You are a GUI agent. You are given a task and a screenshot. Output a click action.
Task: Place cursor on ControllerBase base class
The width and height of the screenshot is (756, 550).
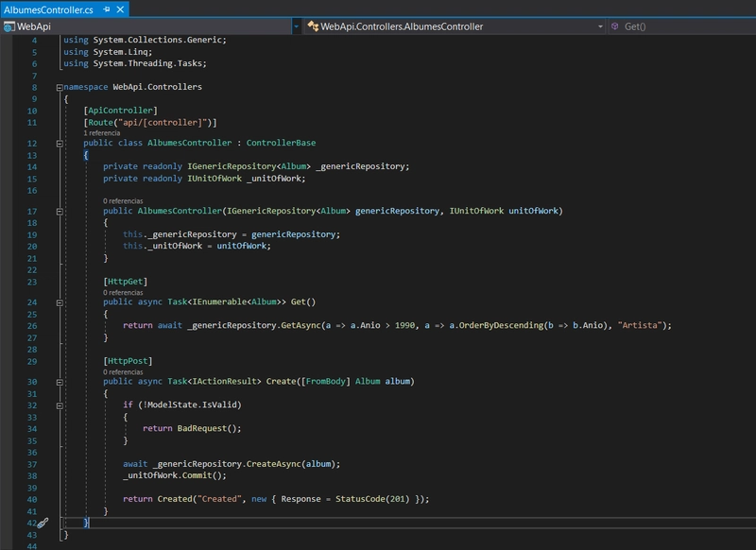click(x=281, y=143)
